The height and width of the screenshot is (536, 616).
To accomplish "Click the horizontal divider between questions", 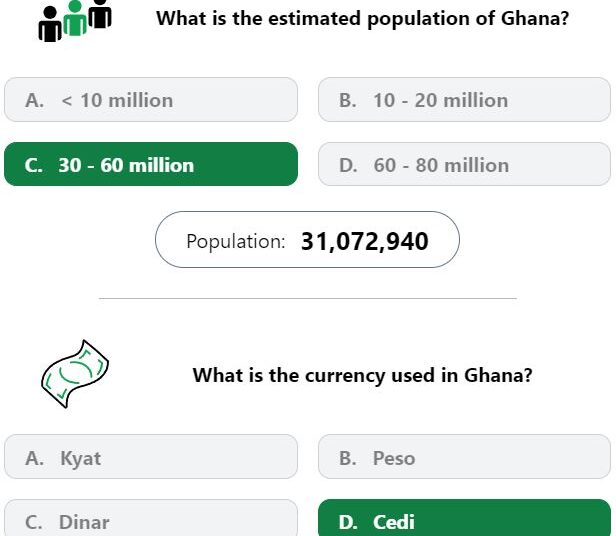I will [x=308, y=299].
